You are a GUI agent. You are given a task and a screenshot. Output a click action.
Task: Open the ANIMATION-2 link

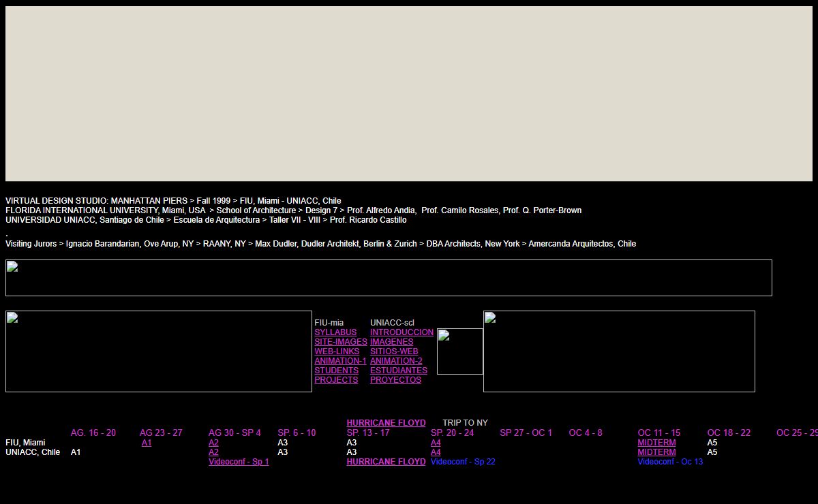click(x=396, y=361)
